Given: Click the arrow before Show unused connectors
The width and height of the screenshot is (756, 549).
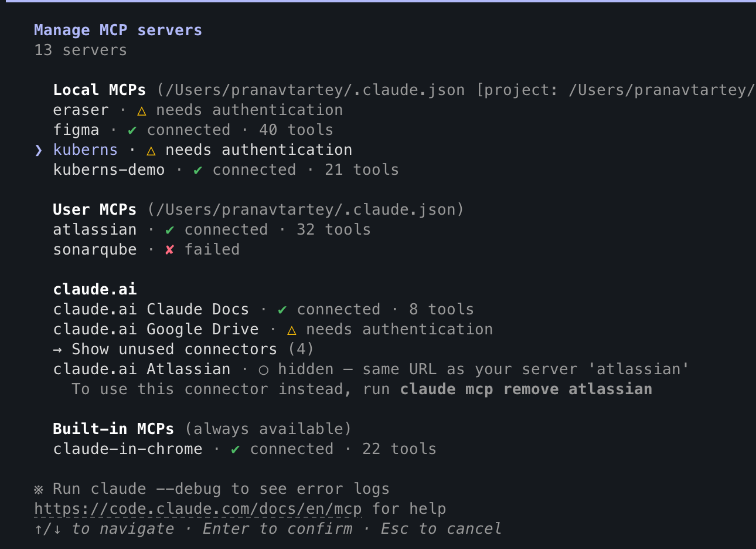Looking at the screenshot, I should pyautogui.click(x=57, y=350).
